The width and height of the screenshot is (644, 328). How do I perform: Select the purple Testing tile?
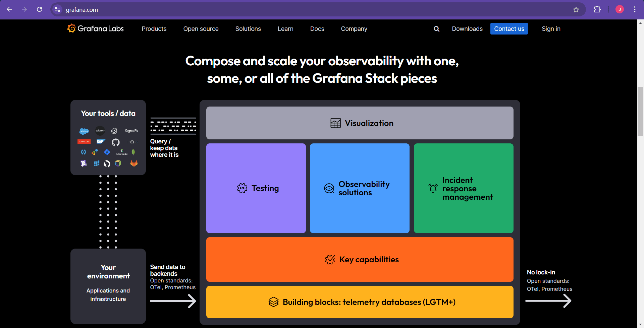(x=256, y=188)
